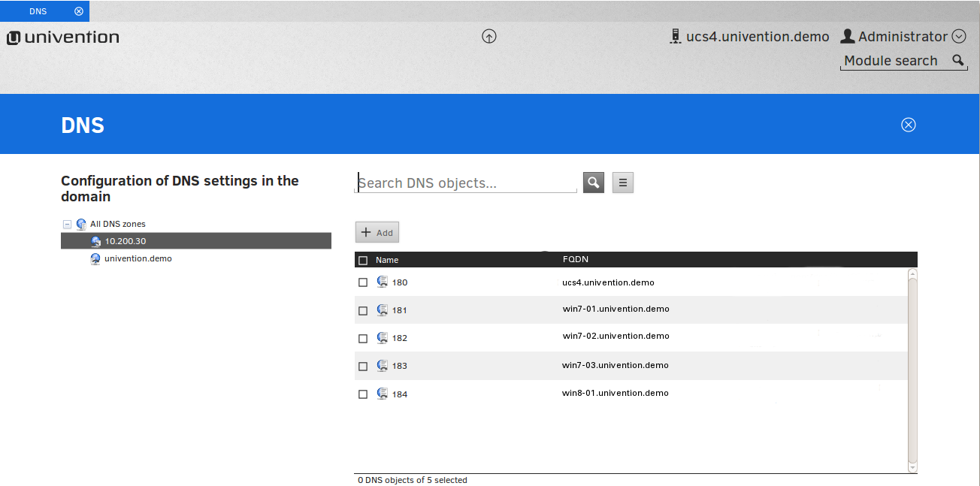Click the ucs4.univention.demo server icon
Viewport: 980px width, 486px height.
[675, 36]
